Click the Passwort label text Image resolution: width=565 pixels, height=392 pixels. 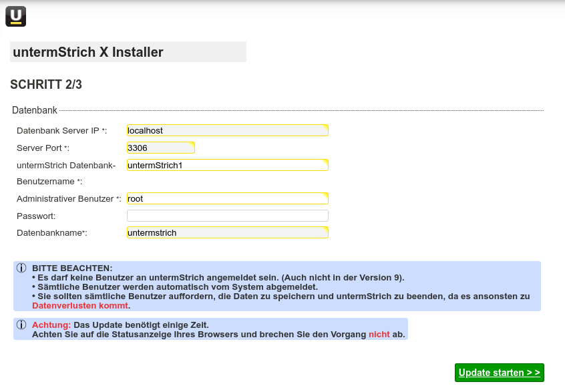click(36, 216)
